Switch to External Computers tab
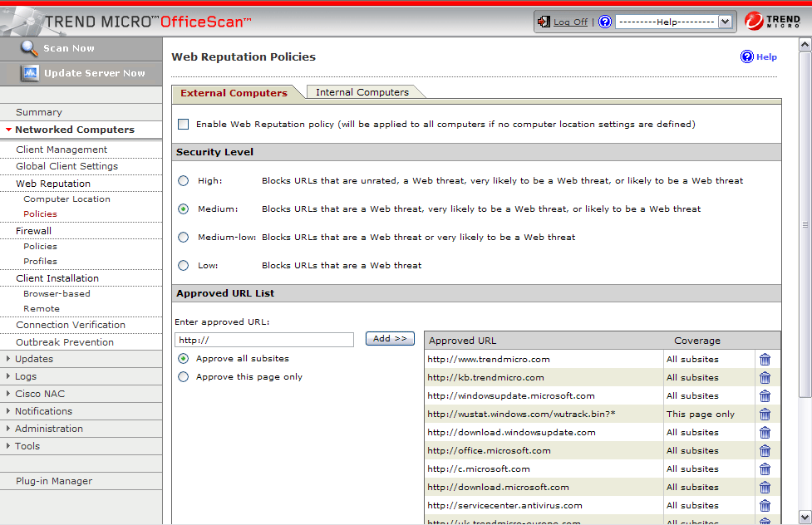This screenshot has height=525, width=812. 234,93
